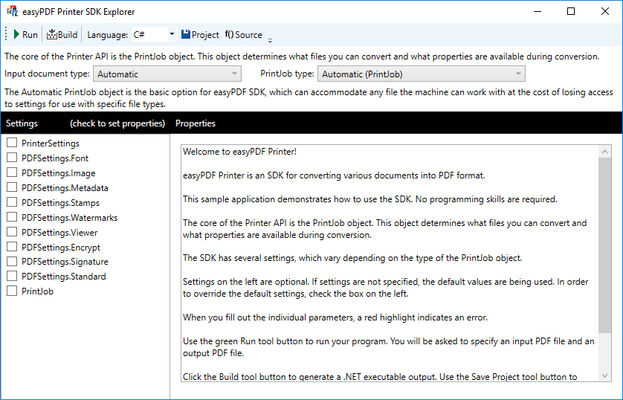Viewport: 623px width, 400px height.
Task: Click the welcome text scrollbar thumb
Action: click(x=605, y=245)
